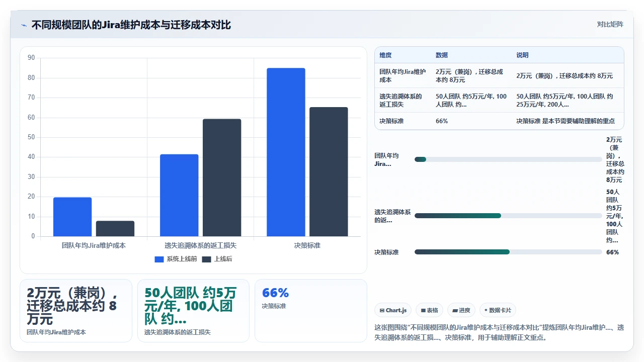The height and width of the screenshot is (362, 644).
Task: Click the summary paragraph starting with 这张图围绕
Action: (x=499, y=332)
